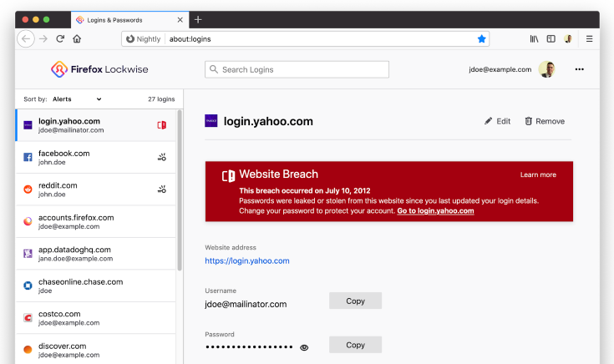This screenshot has width=614, height=364.
Task: Click the Firefox Lockwise logo
Action: 99,69
